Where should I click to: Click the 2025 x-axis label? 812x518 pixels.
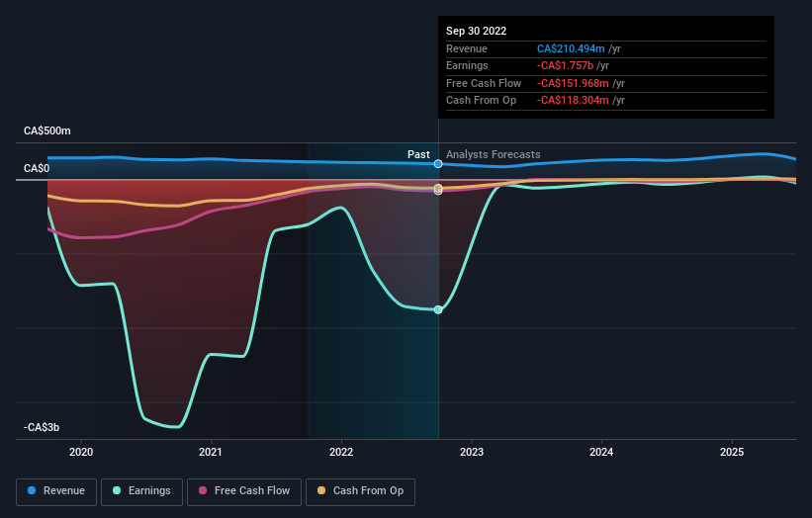(x=732, y=453)
